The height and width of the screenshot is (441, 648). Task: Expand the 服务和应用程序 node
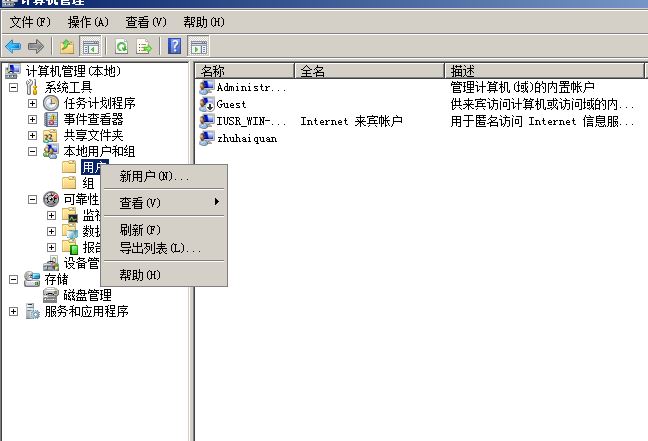point(14,311)
